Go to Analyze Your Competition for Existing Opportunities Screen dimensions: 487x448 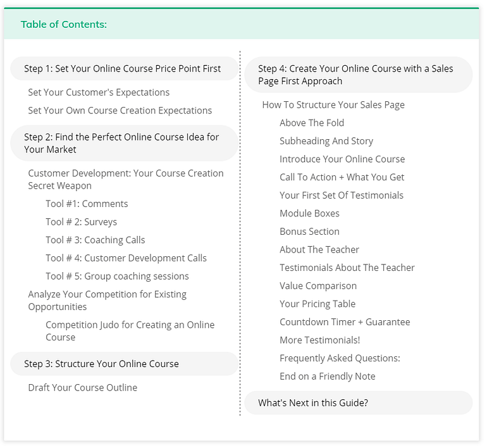[107, 301]
